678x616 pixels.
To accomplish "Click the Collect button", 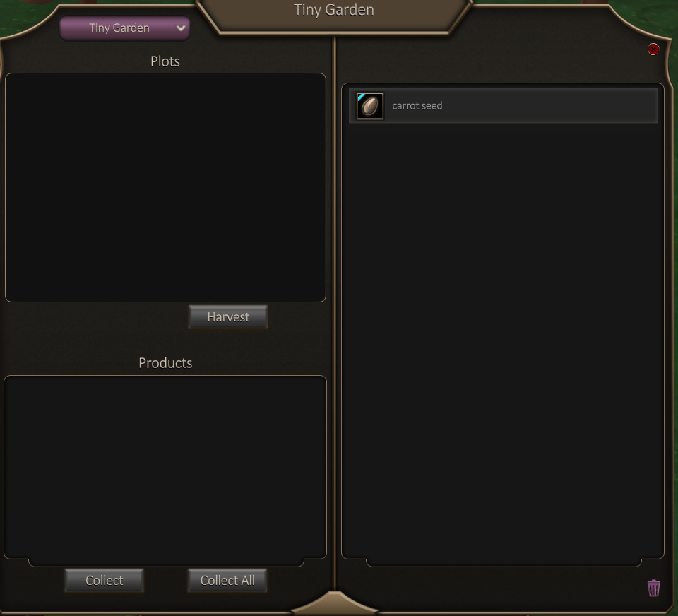I will (x=105, y=580).
